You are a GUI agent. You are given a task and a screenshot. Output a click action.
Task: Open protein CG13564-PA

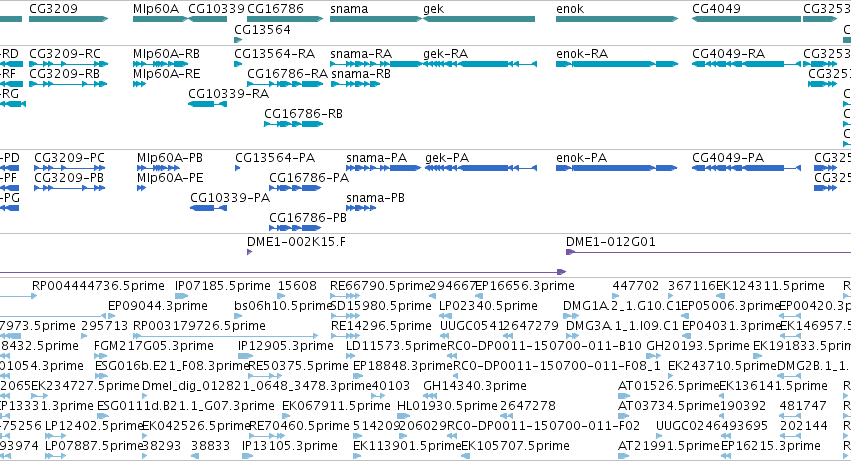click(x=275, y=158)
